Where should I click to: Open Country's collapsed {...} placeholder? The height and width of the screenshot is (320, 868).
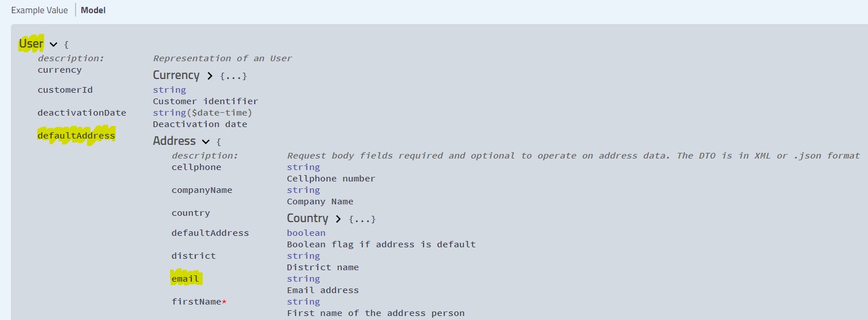(362, 219)
